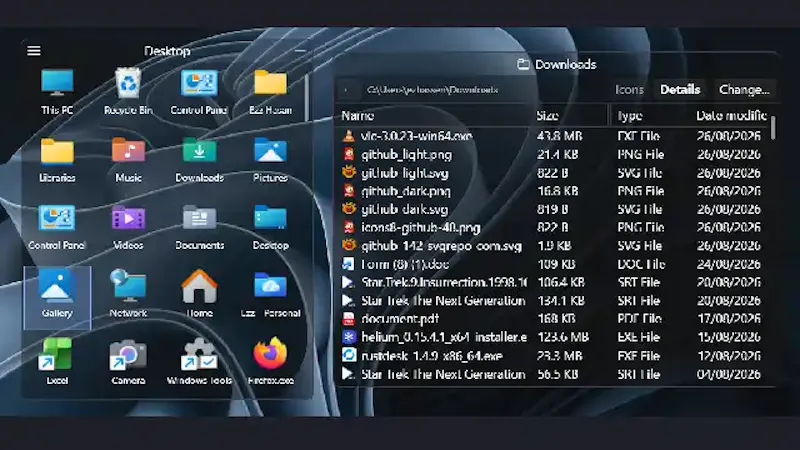Viewport: 800px width, 450px height.
Task: Click the 12/08/2026 date cell
Action: [729, 356]
